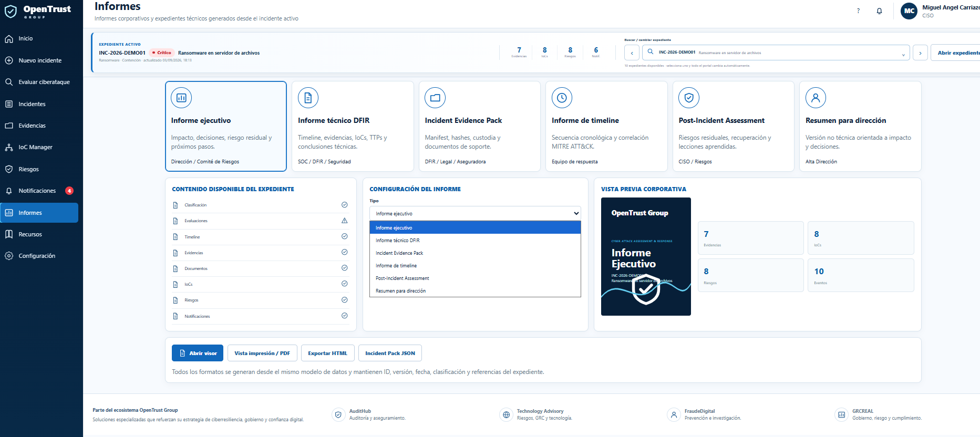Click the MC user avatar
The width and height of the screenshot is (980, 437).
point(909,11)
